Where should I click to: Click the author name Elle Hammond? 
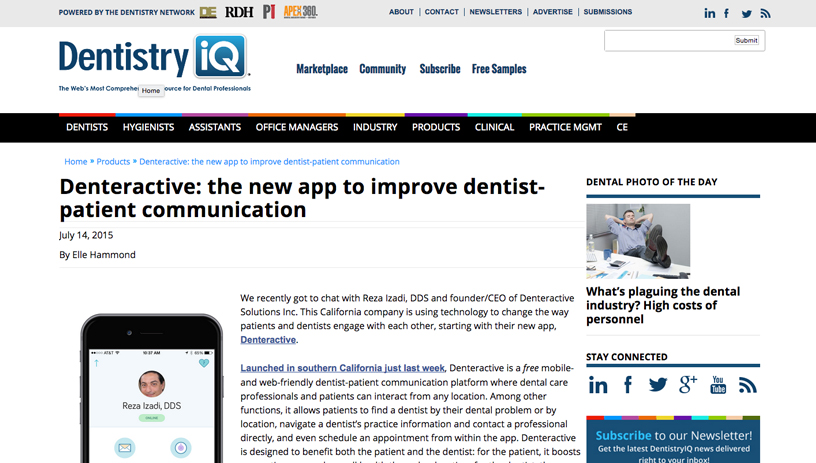pyautogui.click(x=104, y=255)
